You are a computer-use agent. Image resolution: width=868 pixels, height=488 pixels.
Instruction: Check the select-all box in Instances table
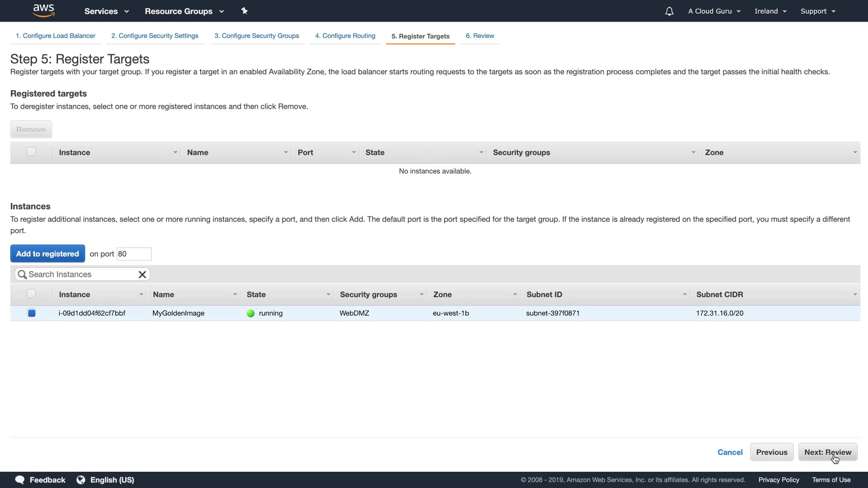click(x=31, y=294)
